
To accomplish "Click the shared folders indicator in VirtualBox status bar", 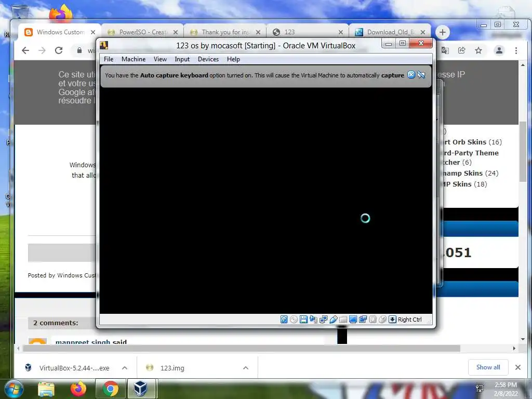I will [x=343, y=320].
